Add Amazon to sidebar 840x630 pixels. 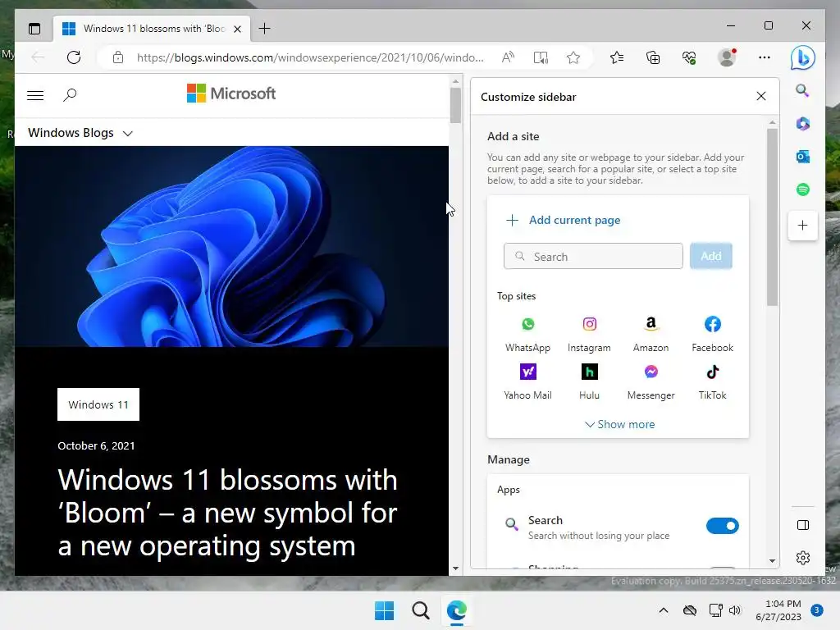point(651,334)
